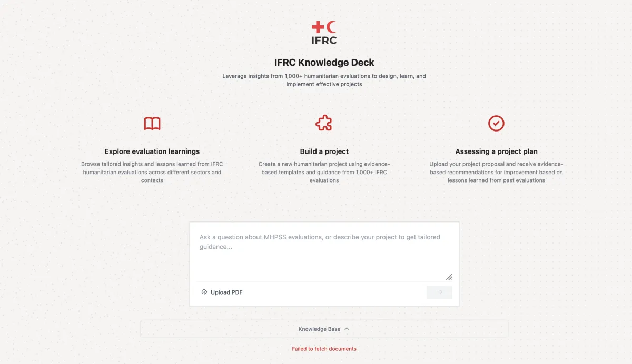The width and height of the screenshot is (632, 364).
Task: Click the textarea resize handle
Action: (449, 277)
